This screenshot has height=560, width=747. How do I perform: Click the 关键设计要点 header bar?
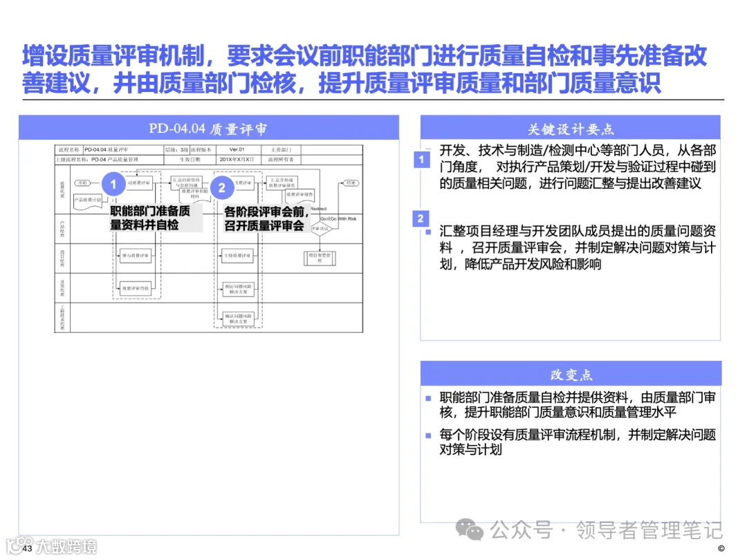(x=573, y=128)
